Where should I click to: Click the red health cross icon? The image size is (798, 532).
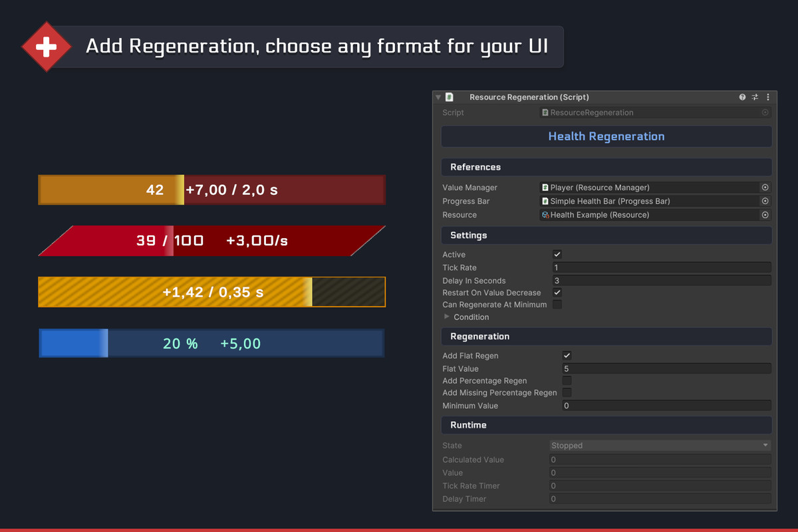point(46,47)
